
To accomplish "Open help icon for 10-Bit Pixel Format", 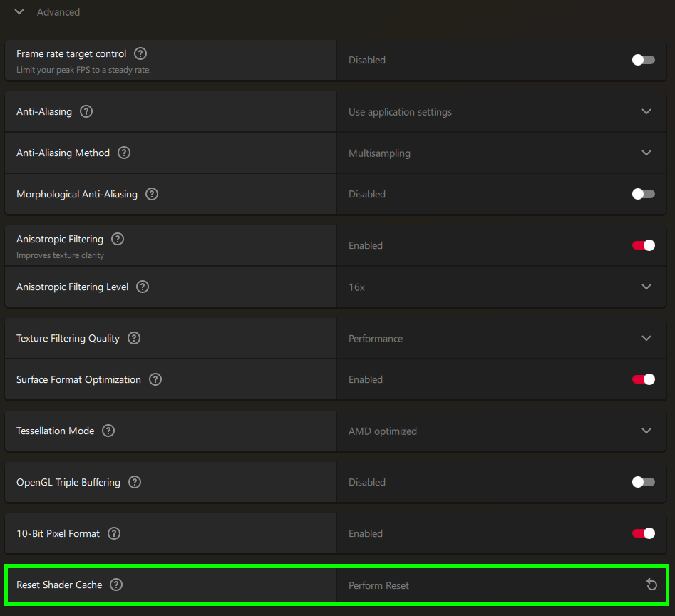I will [113, 534].
